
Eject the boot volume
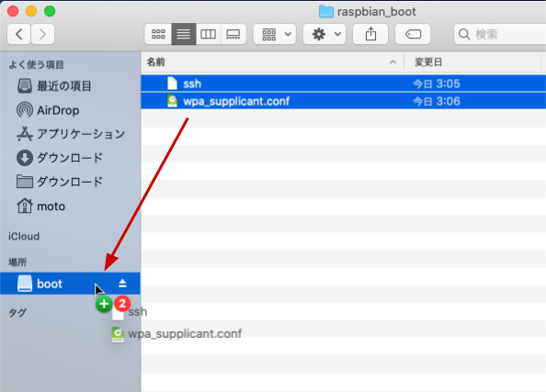(122, 284)
